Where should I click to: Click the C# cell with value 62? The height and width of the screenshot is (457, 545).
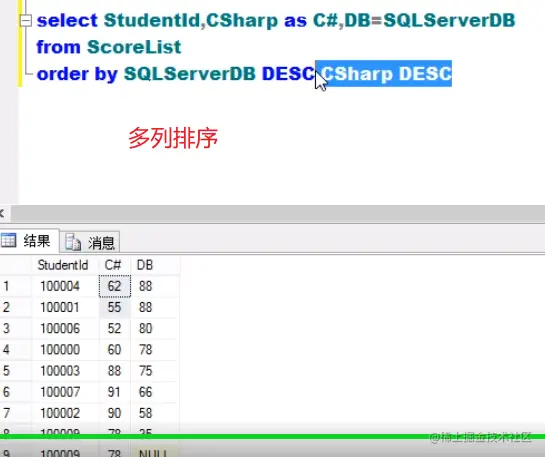coord(115,286)
